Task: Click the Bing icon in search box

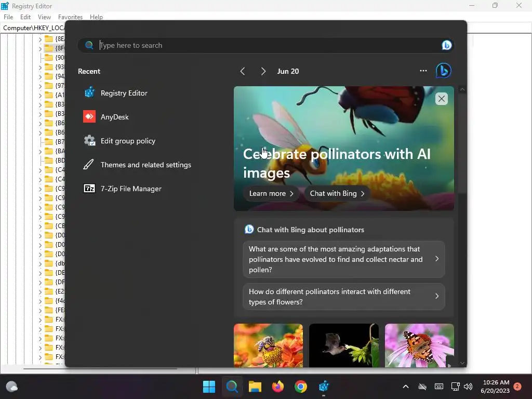Action: (446, 45)
